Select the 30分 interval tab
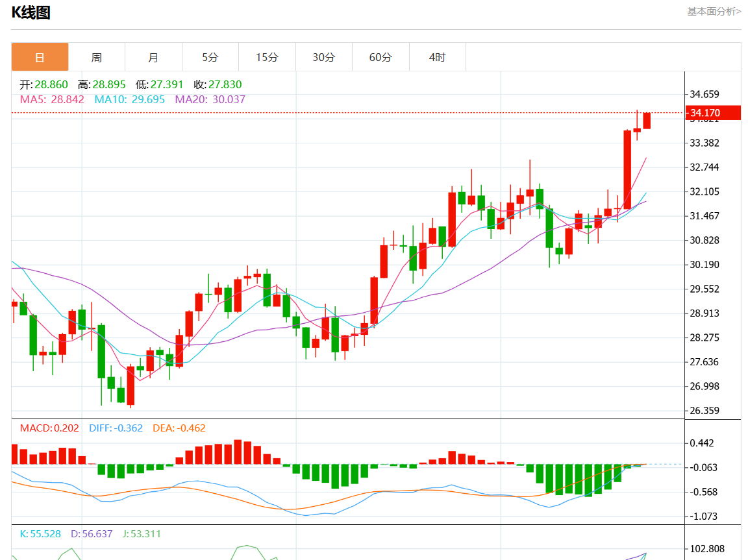 (323, 57)
